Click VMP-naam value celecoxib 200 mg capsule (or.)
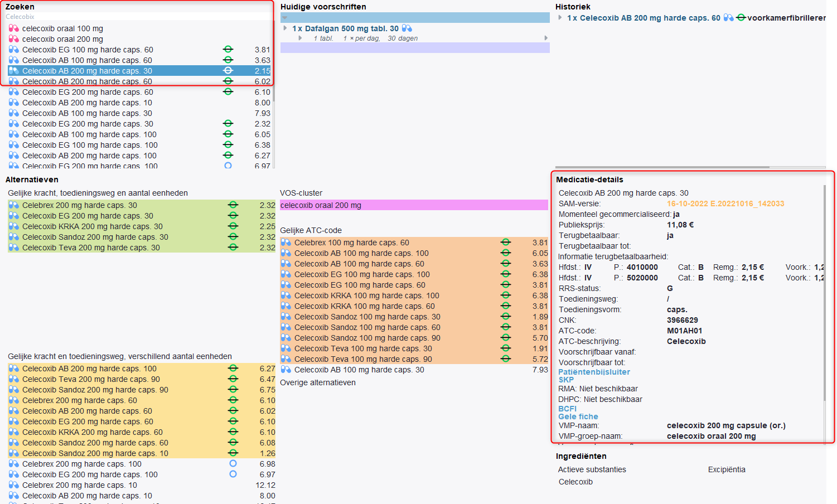The height and width of the screenshot is (504, 837). [x=726, y=425]
